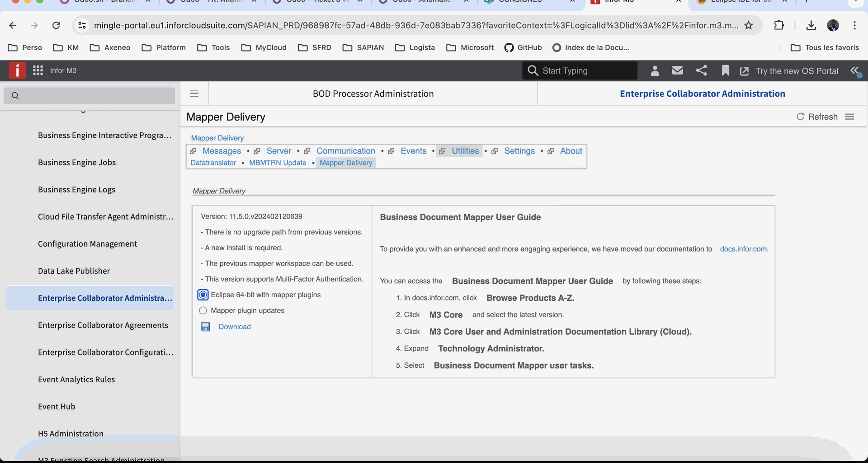Open Event Analytics Rules item

[76, 379]
